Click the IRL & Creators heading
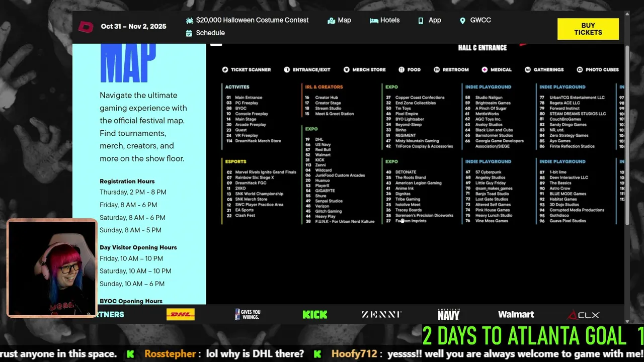 [x=324, y=87]
